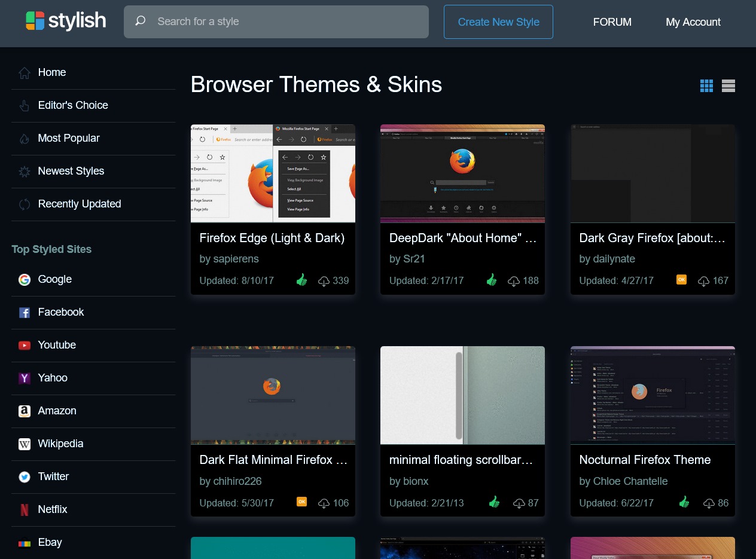Screen dimensions: 756x559
Task: Click author name sapierens
Action: point(236,259)
